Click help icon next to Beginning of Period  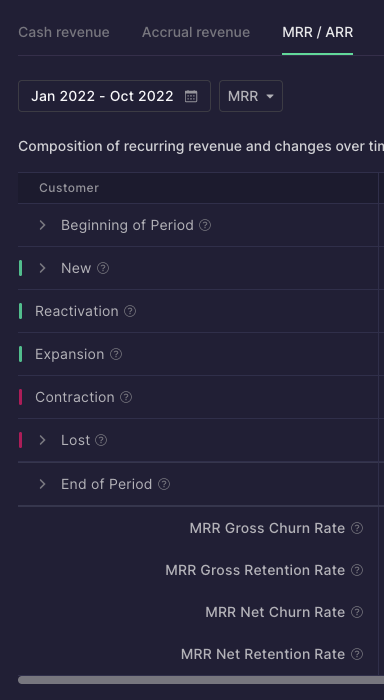point(205,225)
